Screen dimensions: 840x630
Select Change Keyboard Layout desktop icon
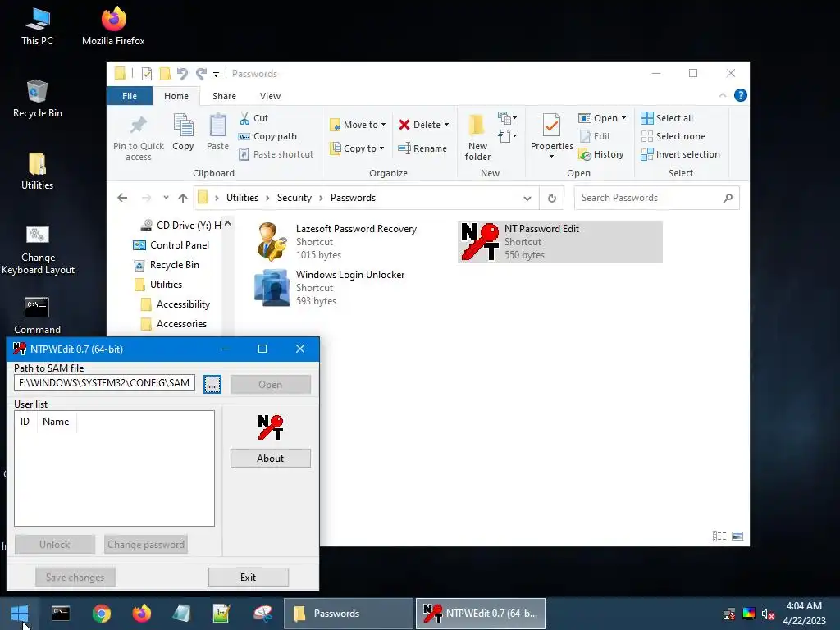37,249
